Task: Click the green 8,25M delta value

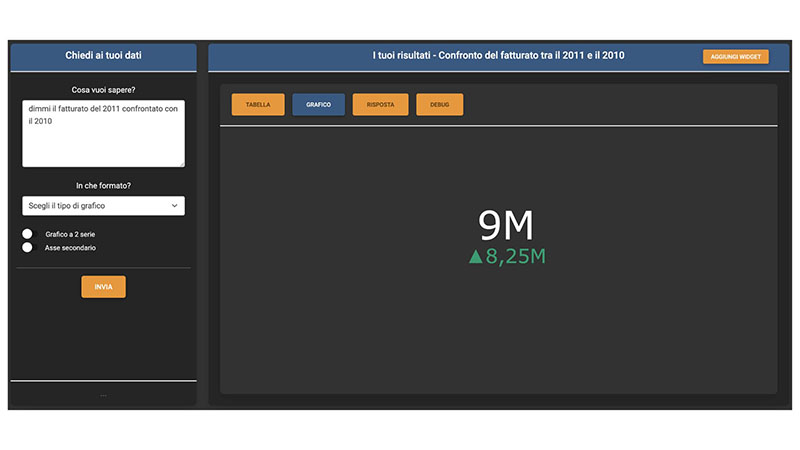Action: pos(516,256)
